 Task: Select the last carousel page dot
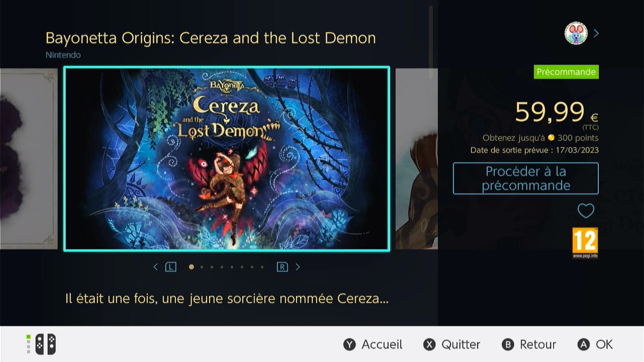pyautogui.click(x=262, y=267)
